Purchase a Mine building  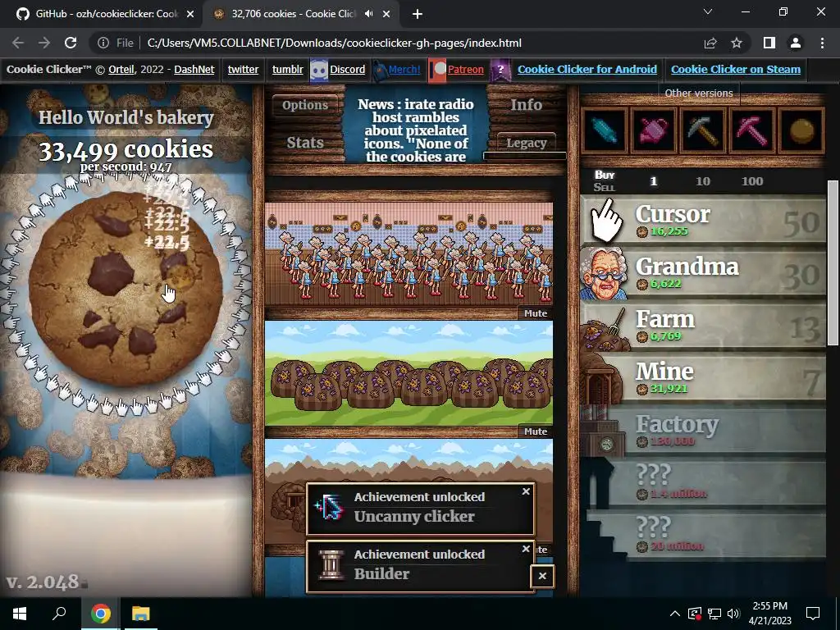[x=703, y=378]
